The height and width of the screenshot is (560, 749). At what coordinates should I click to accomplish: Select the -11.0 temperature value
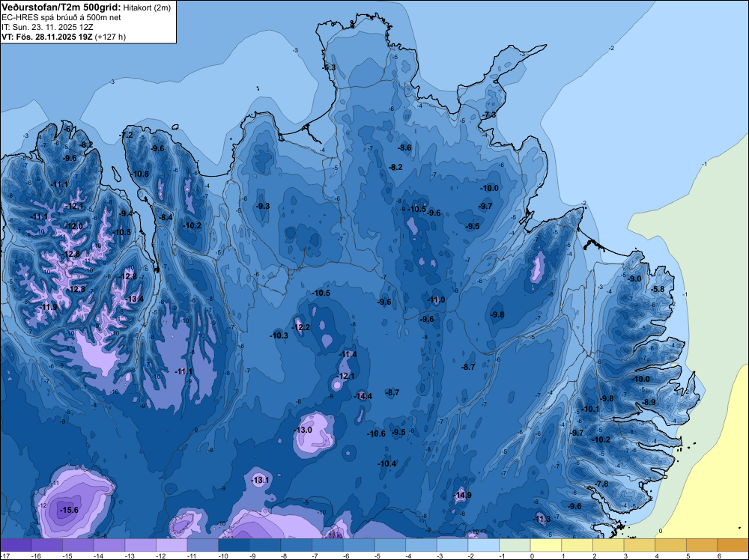[x=436, y=299]
